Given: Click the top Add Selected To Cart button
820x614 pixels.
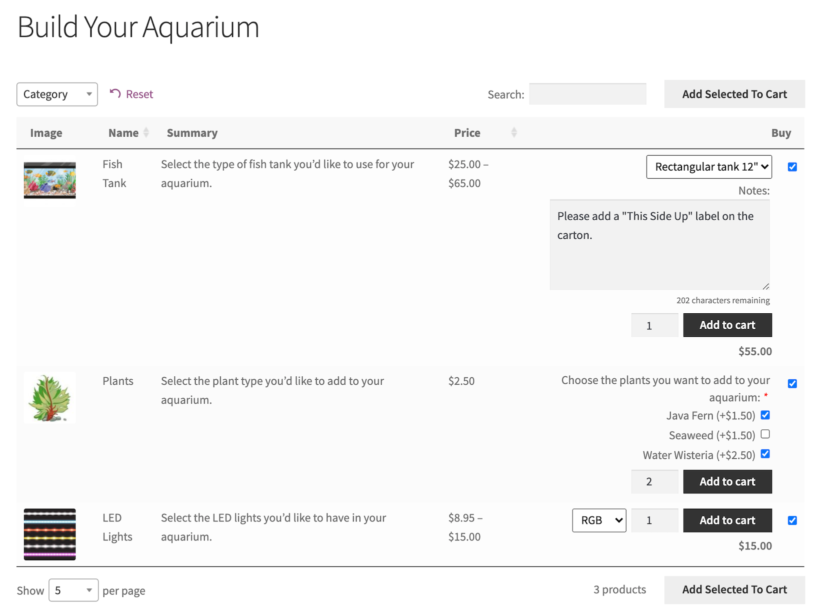Looking at the screenshot, I should pyautogui.click(x=734, y=93).
